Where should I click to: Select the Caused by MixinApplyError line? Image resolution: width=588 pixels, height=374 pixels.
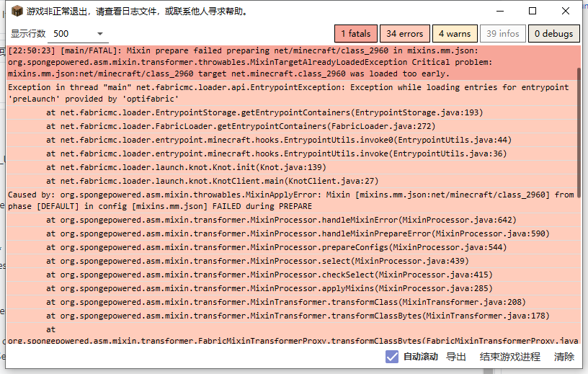[292, 201]
